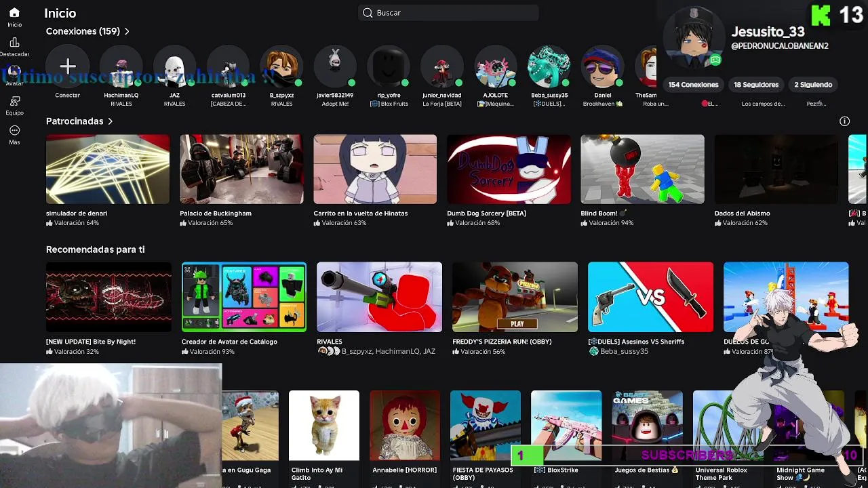Open the Destacadas charts icon in sidebar
The height and width of the screenshot is (488, 868).
coord(14,42)
